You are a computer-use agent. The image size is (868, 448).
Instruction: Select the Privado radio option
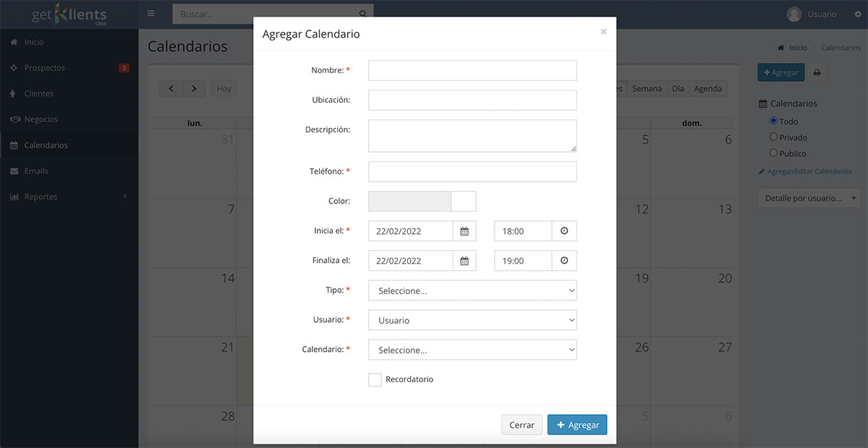pos(773,137)
